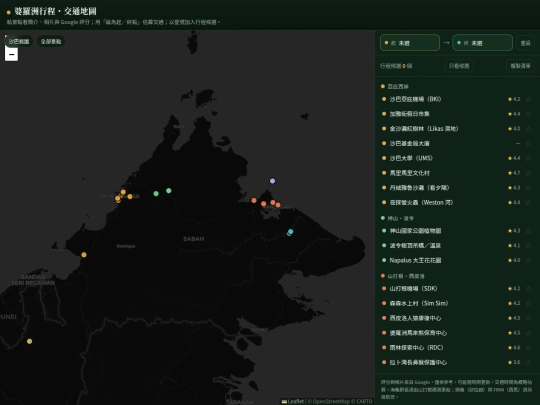Open 沙巴基金局大廈 list entry

coord(456,144)
